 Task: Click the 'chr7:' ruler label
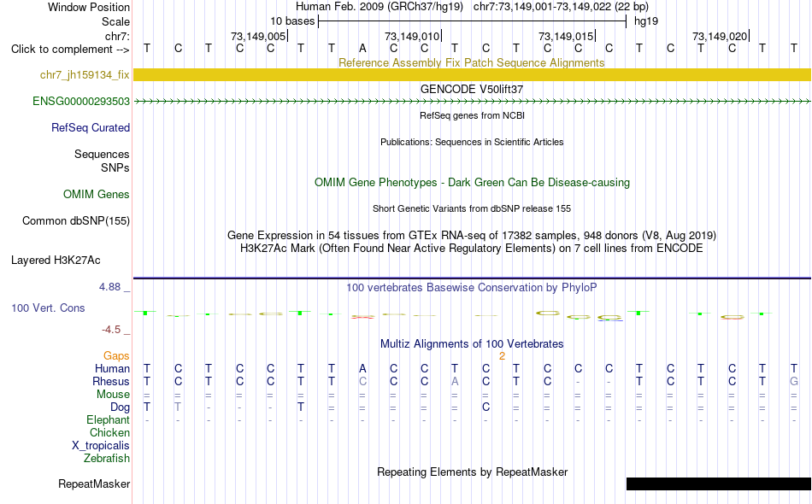point(117,36)
